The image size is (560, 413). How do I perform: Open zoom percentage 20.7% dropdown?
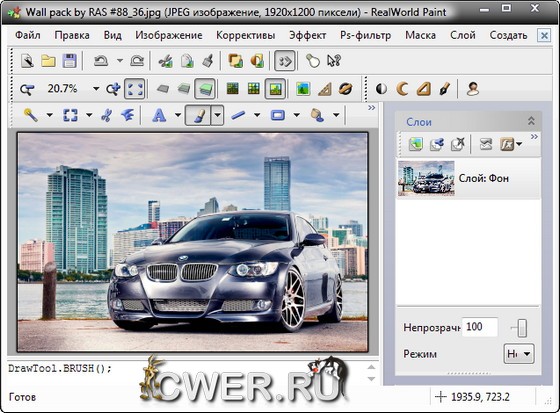click(96, 89)
